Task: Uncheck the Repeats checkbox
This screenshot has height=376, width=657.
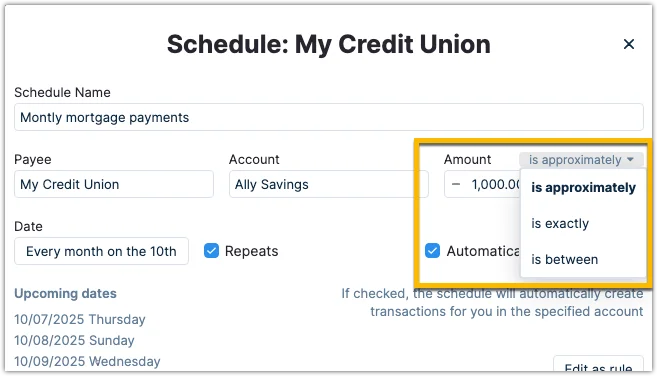Action: [211, 251]
